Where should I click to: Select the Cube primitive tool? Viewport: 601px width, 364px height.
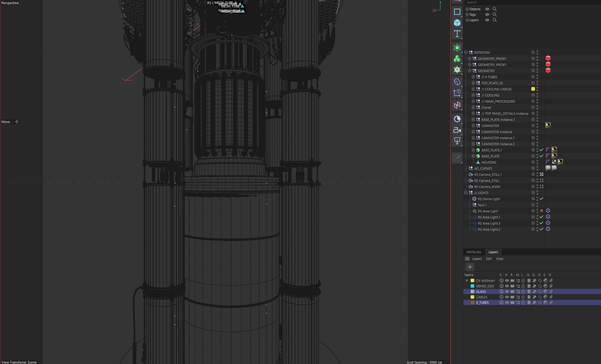pos(457,23)
